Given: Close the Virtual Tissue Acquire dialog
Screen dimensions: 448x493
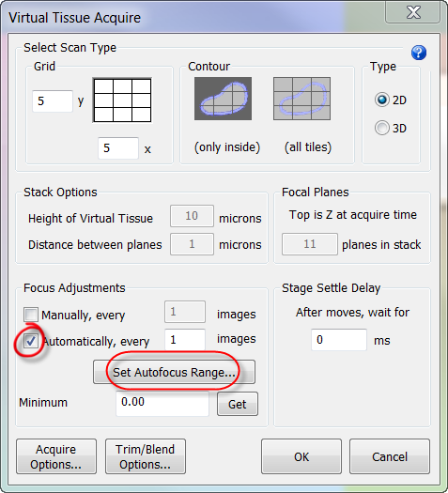Looking at the screenshot, I should coord(413,12).
